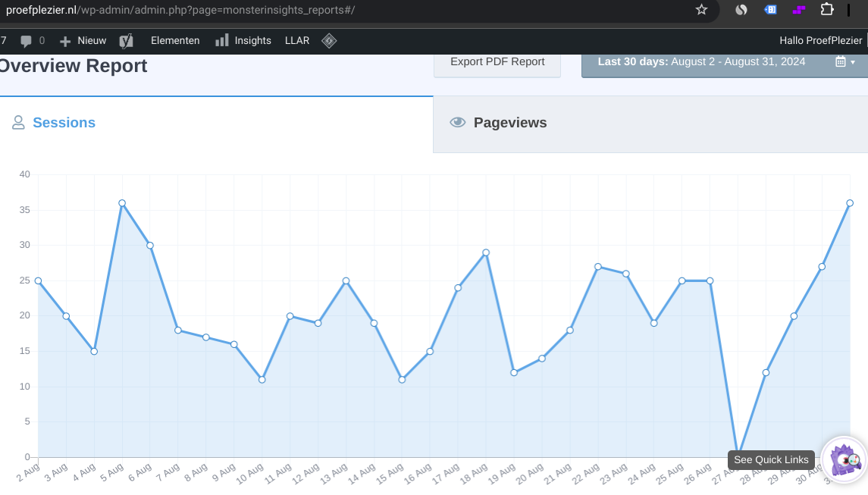Click the 2 Aug data point at 25

[38, 280]
